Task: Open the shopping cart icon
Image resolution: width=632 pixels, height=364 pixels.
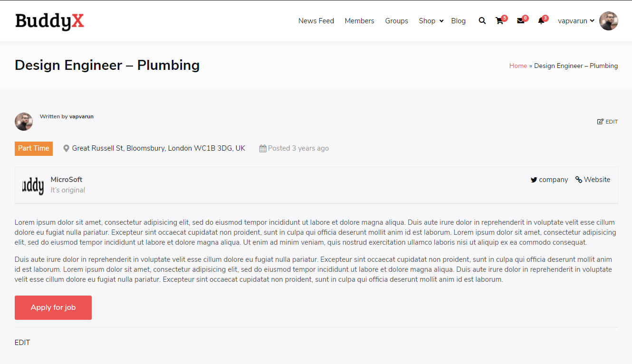Action: click(x=499, y=21)
